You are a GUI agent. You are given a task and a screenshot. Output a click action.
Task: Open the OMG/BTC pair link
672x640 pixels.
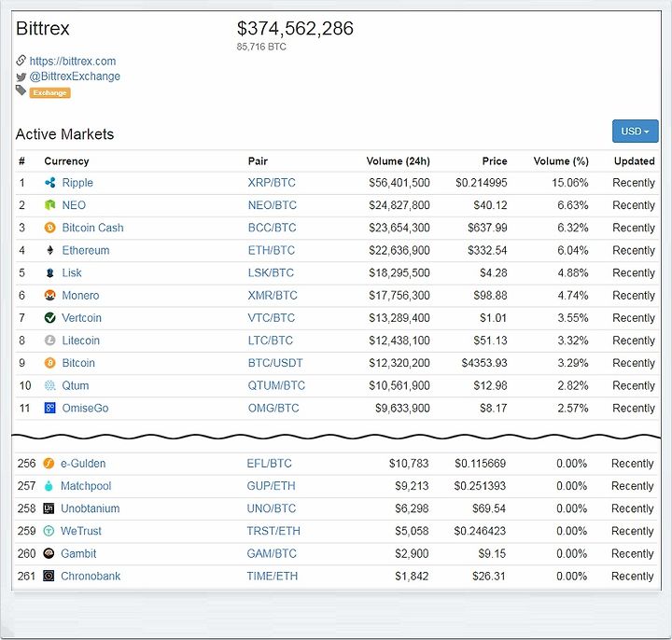(273, 409)
